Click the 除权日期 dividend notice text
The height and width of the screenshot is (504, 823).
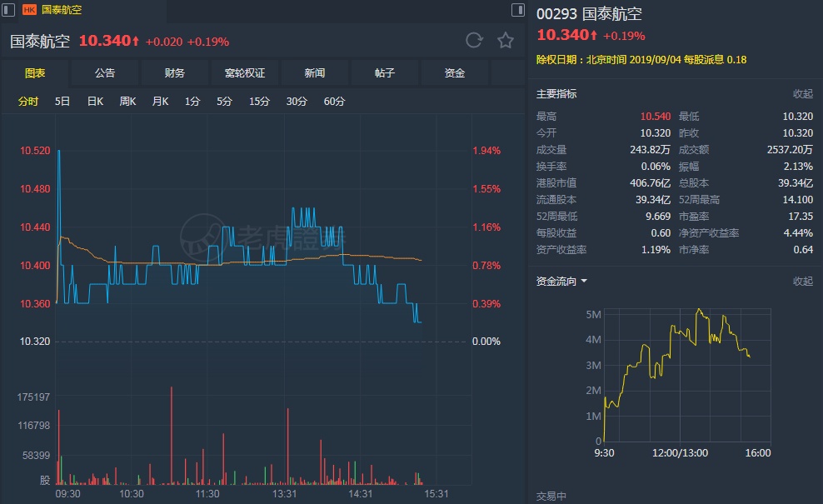pos(641,60)
